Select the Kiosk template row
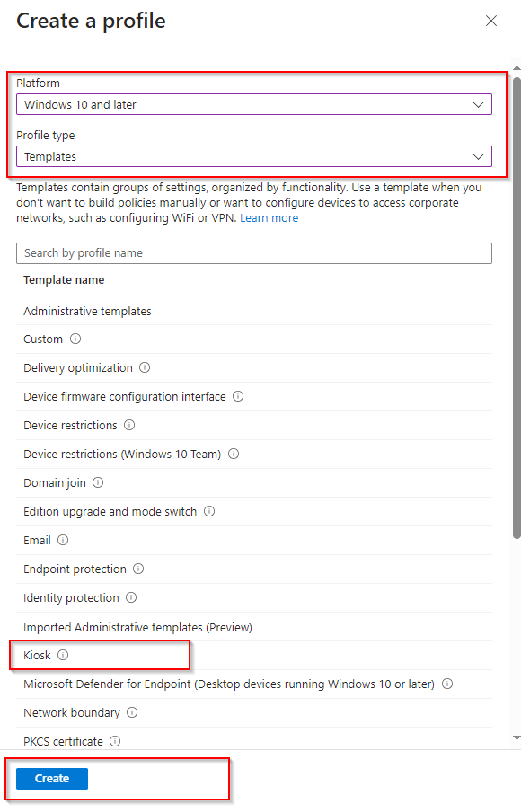The image size is (521, 812). point(36,655)
